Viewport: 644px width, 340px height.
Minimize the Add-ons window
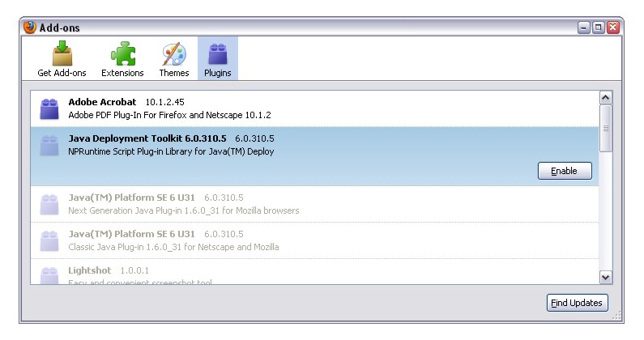[583, 28]
